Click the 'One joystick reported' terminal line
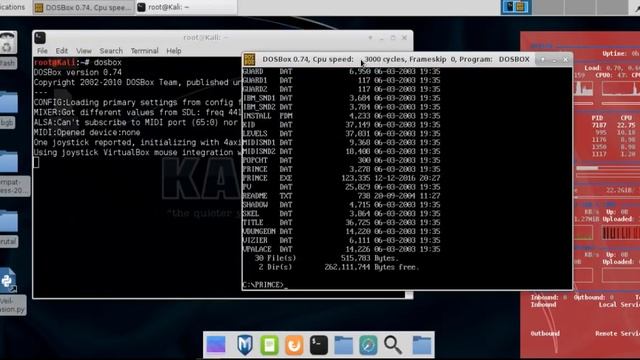The width and height of the screenshot is (640, 360). (x=138, y=142)
